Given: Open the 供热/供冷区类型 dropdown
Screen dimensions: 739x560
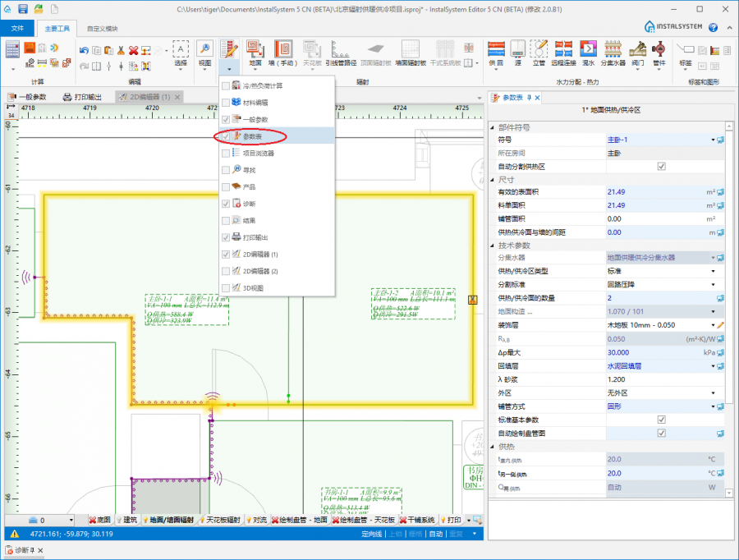Looking at the screenshot, I should point(714,271).
